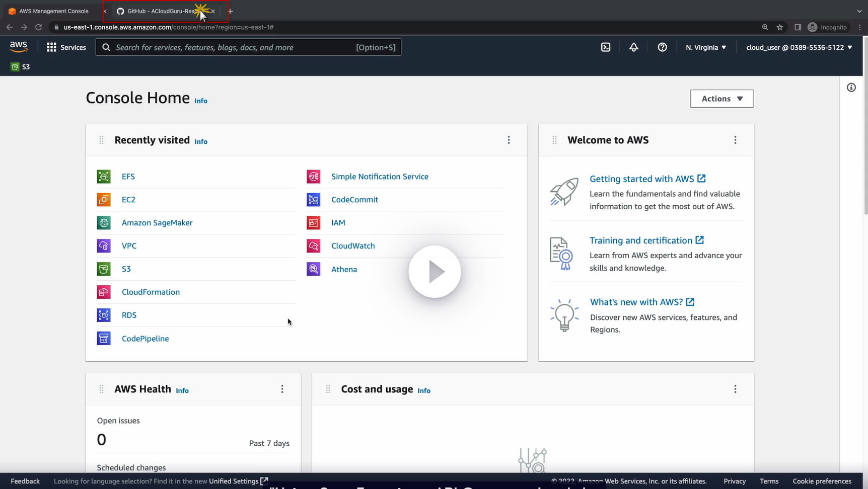Open the Training and certification link
The height and width of the screenshot is (489, 868).
pyautogui.click(x=646, y=240)
